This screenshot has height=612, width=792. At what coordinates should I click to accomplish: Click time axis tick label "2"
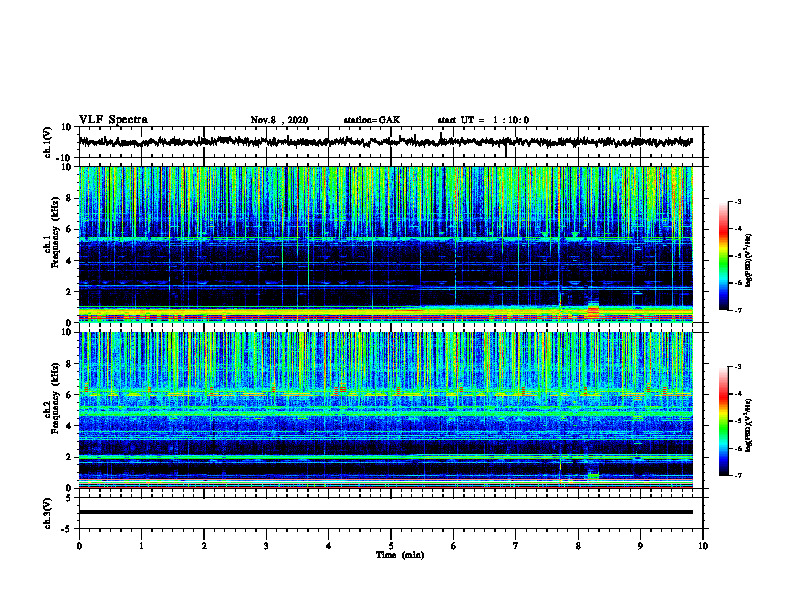pyautogui.click(x=204, y=546)
